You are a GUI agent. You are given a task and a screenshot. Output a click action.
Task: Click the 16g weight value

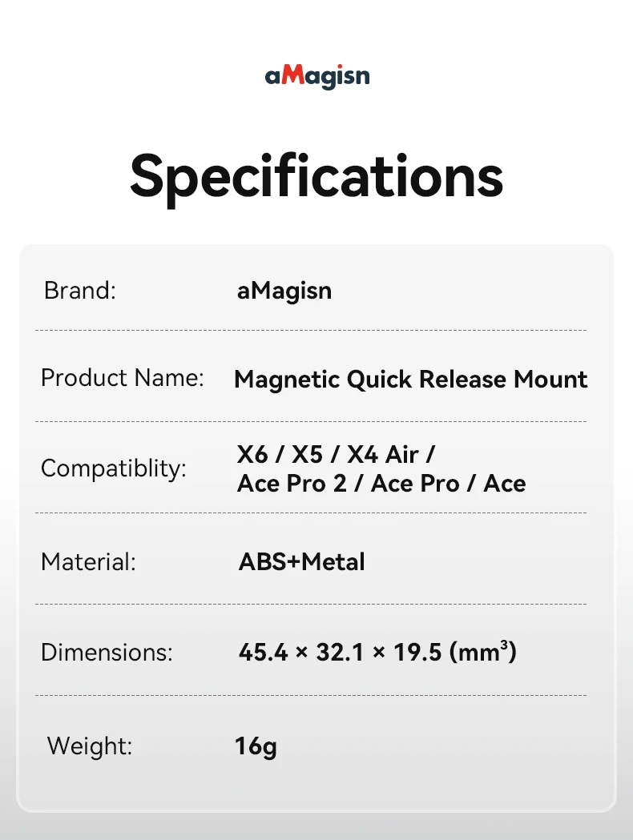click(256, 746)
